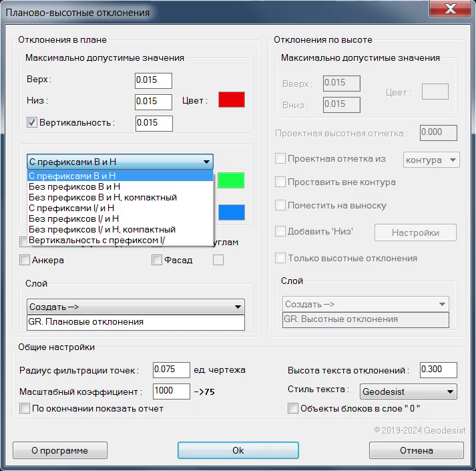The height and width of the screenshot is (471, 476).
Task: Enable the Анкера checkbox
Action: coord(25,260)
